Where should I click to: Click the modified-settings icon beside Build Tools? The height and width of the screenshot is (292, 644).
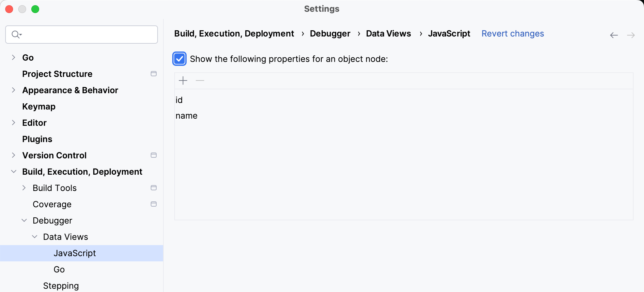[x=154, y=188]
